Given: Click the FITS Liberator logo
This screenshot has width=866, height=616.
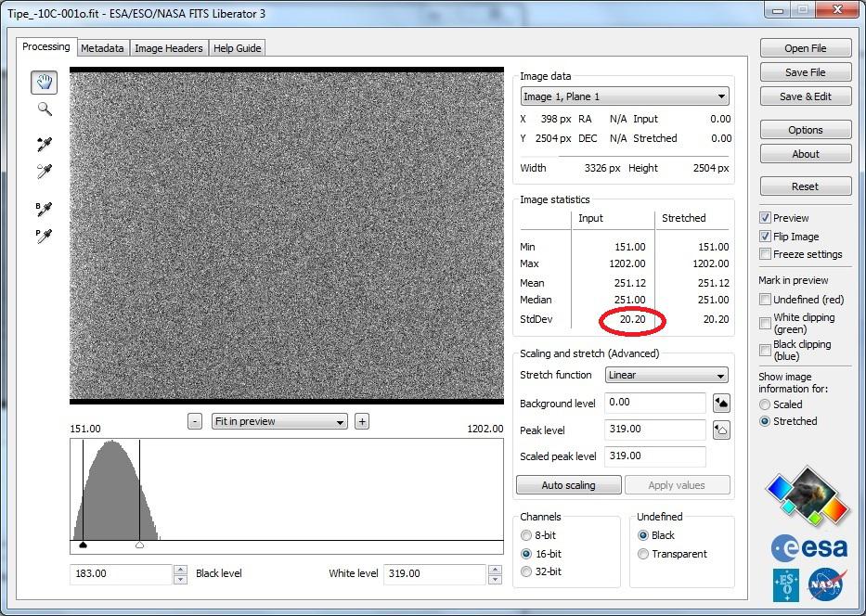Looking at the screenshot, I should tap(807, 495).
